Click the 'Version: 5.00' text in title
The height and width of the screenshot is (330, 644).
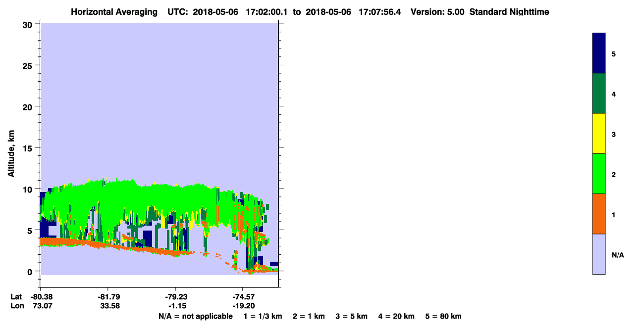(x=437, y=12)
